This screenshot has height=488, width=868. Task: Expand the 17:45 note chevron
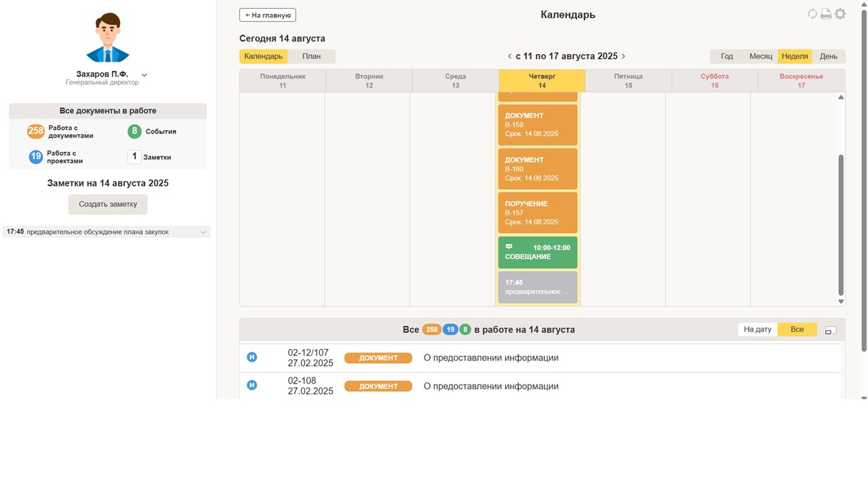click(x=203, y=232)
